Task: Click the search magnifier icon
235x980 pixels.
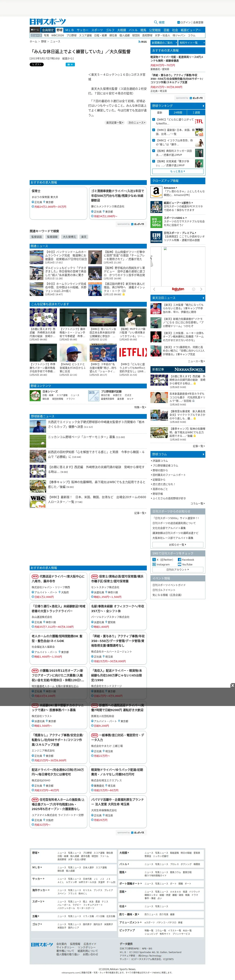Action: [156, 22]
